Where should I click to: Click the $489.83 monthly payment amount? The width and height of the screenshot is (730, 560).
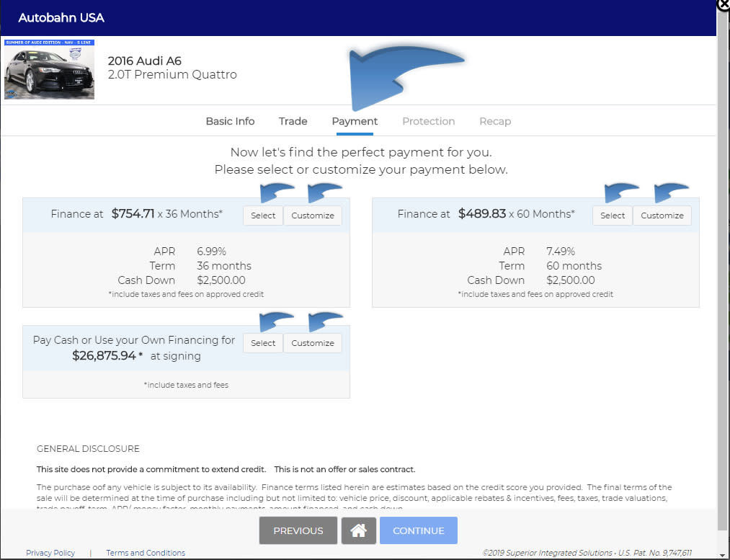482,213
